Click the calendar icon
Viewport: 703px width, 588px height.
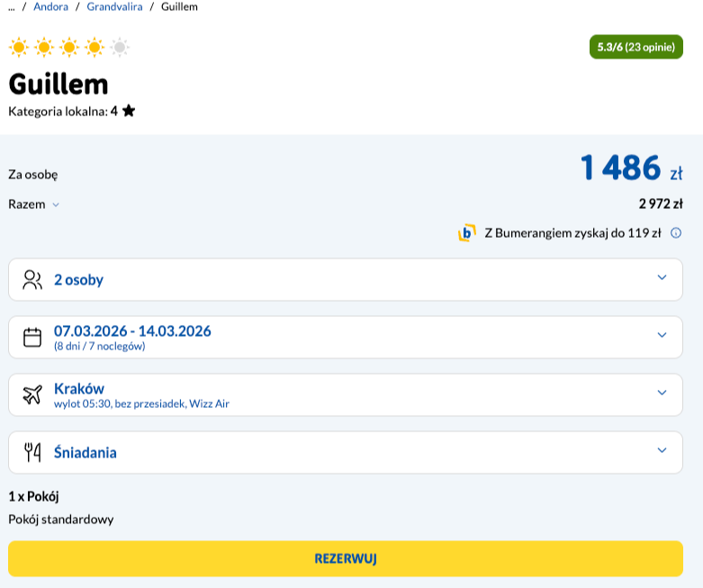tap(32, 337)
